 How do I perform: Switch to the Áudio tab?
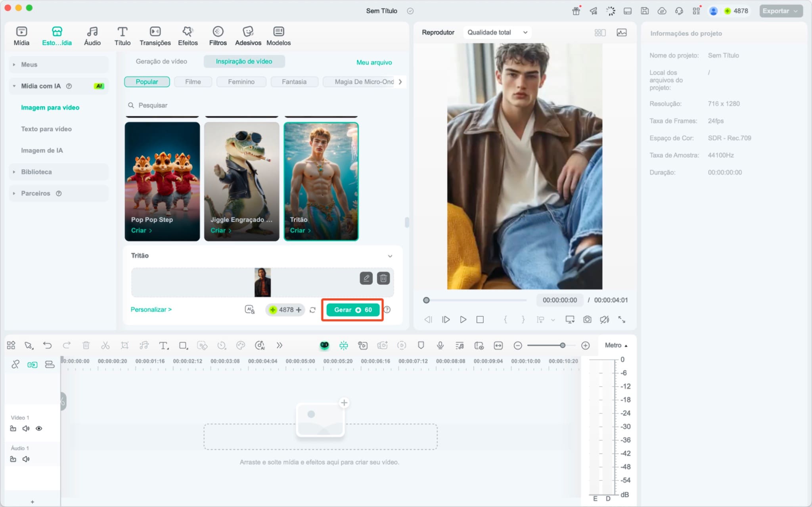coord(92,36)
